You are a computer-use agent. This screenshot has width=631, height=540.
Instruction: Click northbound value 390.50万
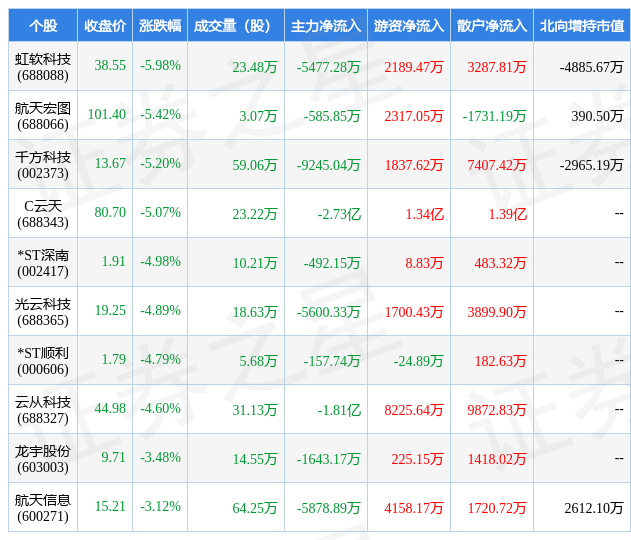598,116
